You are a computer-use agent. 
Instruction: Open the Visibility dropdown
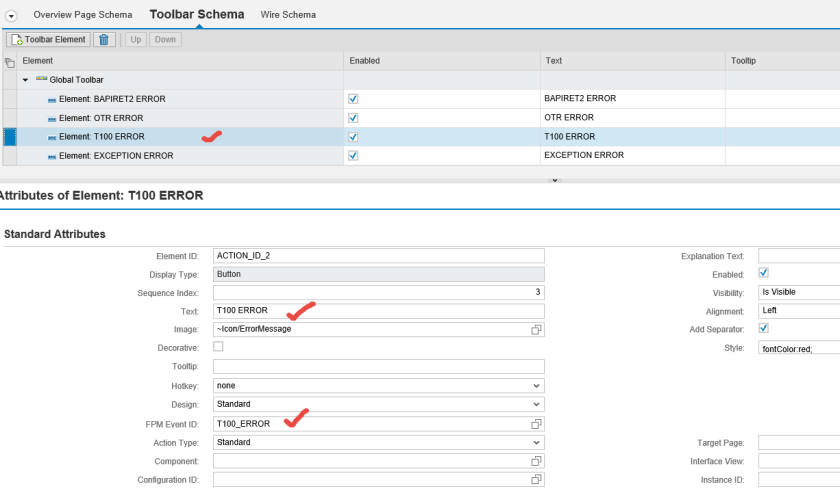(x=799, y=292)
